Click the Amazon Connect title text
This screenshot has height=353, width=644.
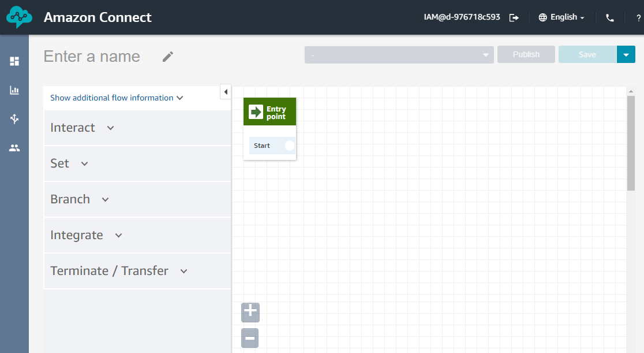[x=98, y=17]
